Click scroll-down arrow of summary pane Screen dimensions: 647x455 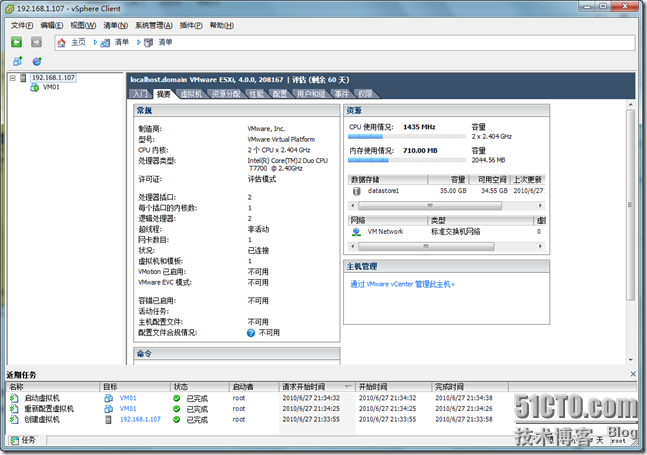click(x=630, y=360)
